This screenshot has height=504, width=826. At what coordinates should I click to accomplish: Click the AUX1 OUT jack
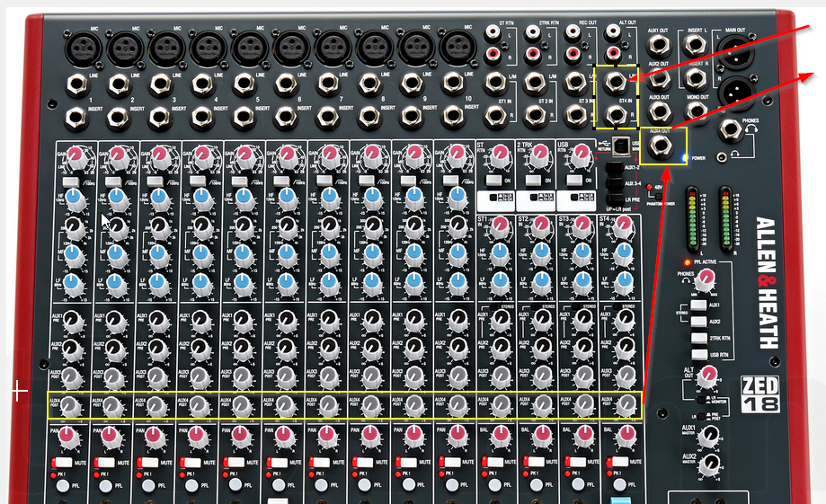pos(659,47)
